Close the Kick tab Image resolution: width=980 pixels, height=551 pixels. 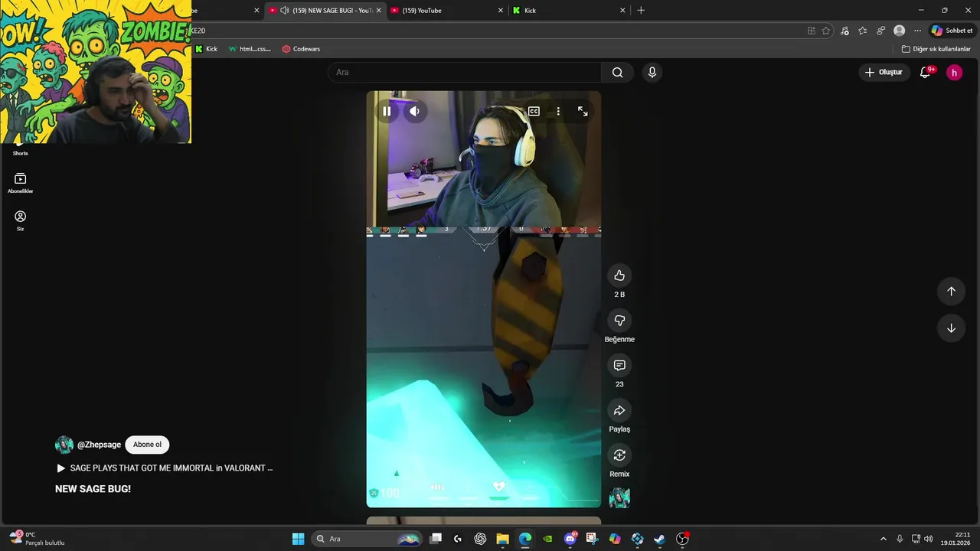pyautogui.click(x=622, y=10)
